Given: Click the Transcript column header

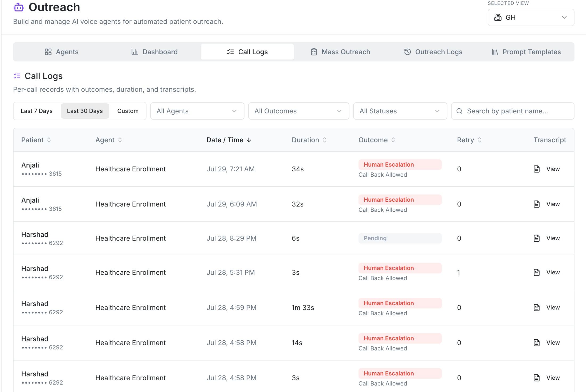Looking at the screenshot, I should pyautogui.click(x=550, y=140).
